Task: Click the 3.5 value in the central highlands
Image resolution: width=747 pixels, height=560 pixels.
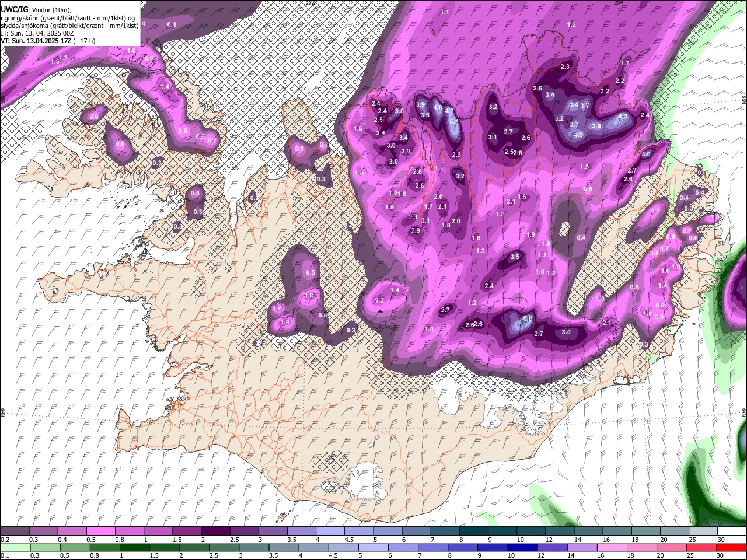Action: (515, 257)
